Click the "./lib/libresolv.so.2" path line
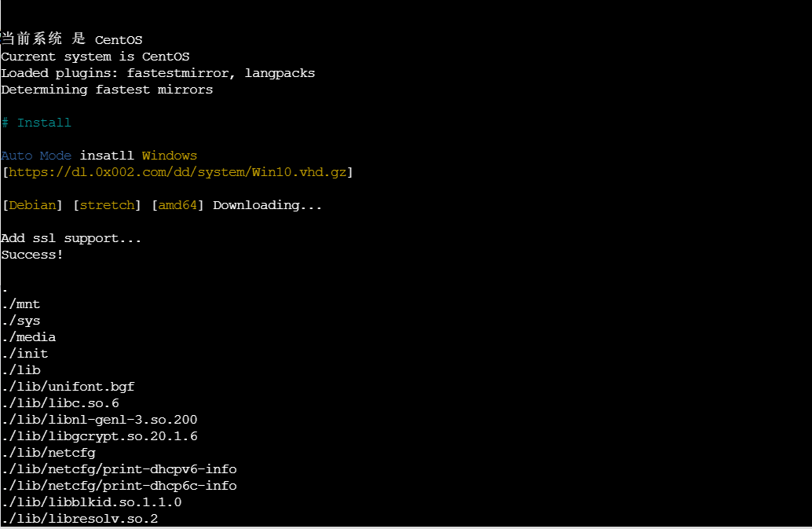The image size is (812, 529). tap(79, 519)
